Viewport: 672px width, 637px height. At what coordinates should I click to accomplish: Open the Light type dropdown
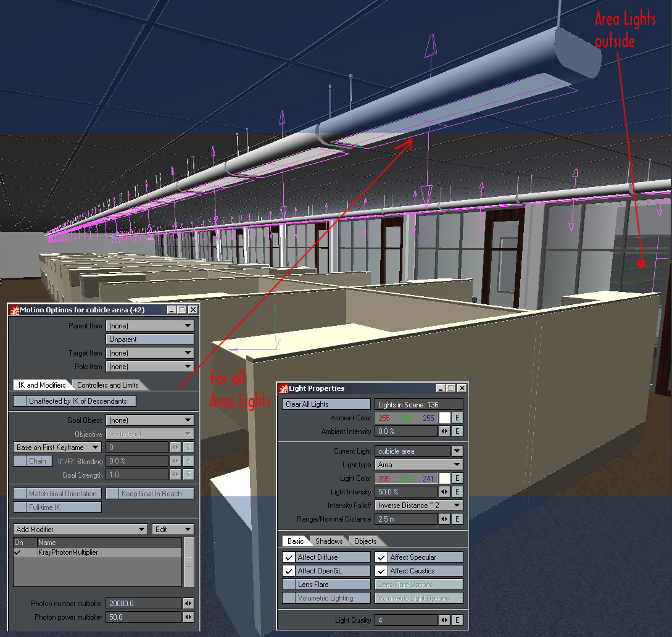[x=419, y=465]
